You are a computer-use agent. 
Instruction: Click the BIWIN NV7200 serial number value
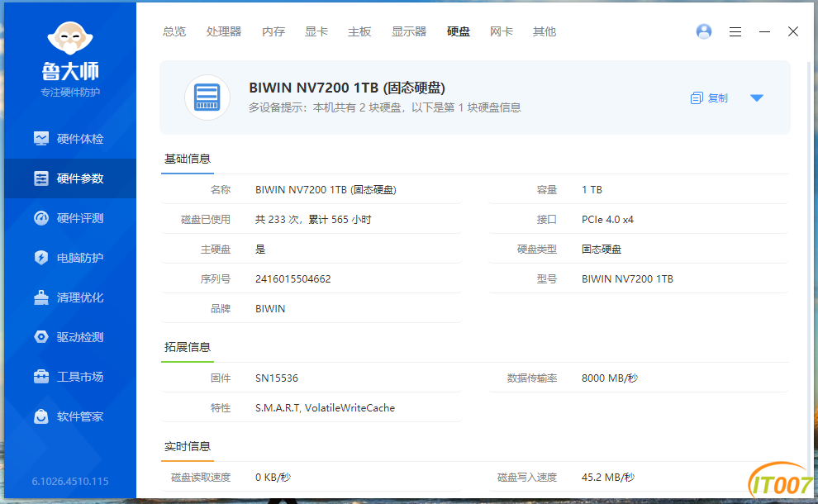[293, 278]
